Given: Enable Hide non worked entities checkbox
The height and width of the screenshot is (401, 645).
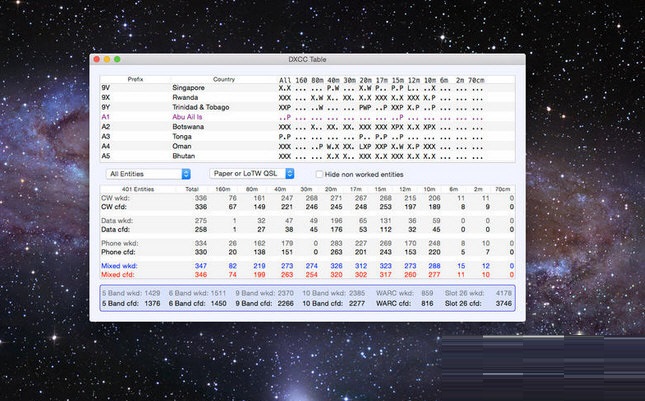Looking at the screenshot, I should tap(319, 174).
